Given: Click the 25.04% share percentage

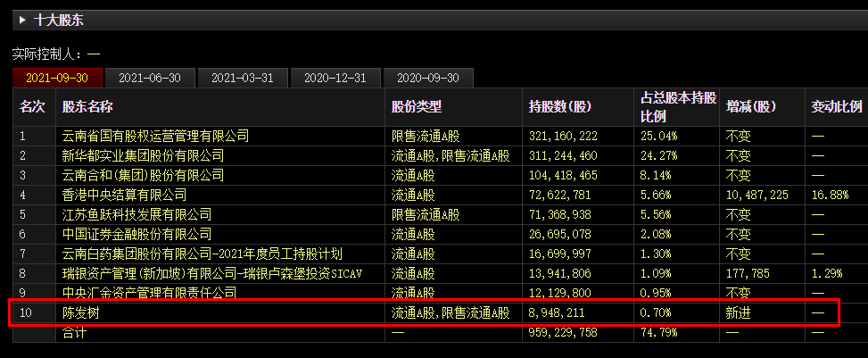Looking at the screenshot, I should (658, 136).
